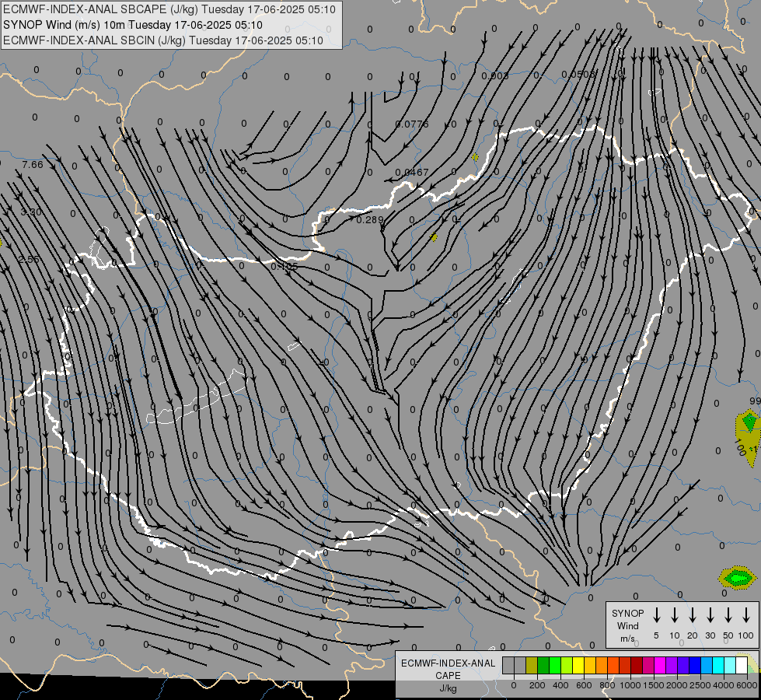The width and height of the screenshot is (761, 700).
Task: Select the dark green CAPE legend color box
Action: tap(543, 665)
